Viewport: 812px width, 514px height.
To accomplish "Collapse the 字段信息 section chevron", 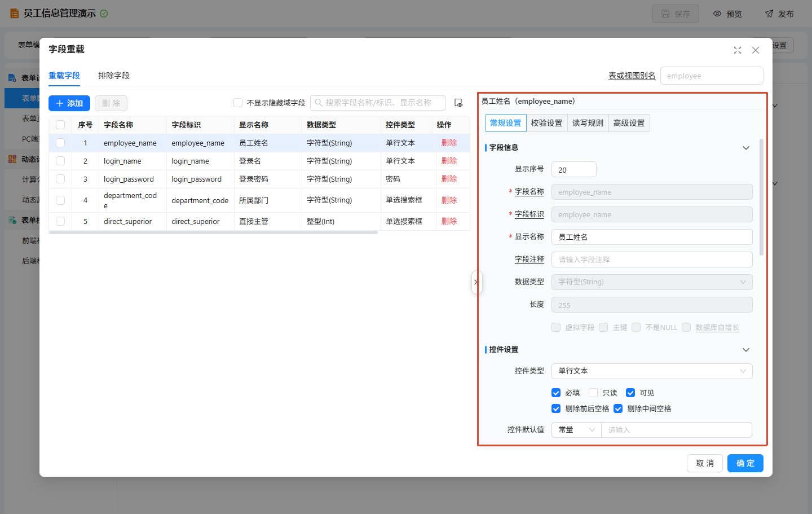I will [746, 148].
